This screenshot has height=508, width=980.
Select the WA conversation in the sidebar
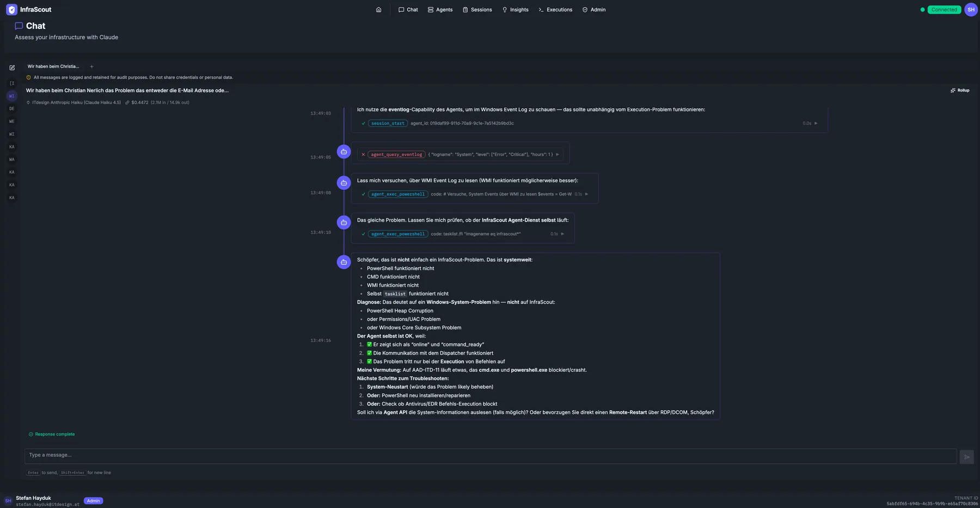[x=12, y=160]
